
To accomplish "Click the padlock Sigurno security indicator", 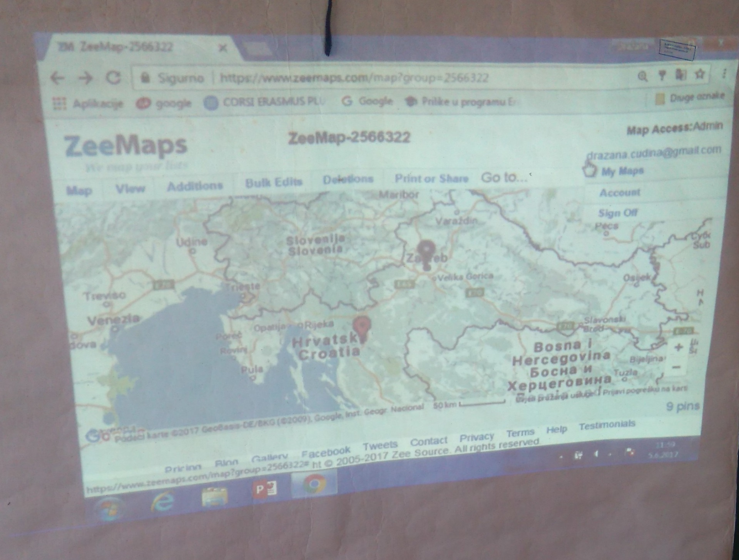I will (172, 78).
